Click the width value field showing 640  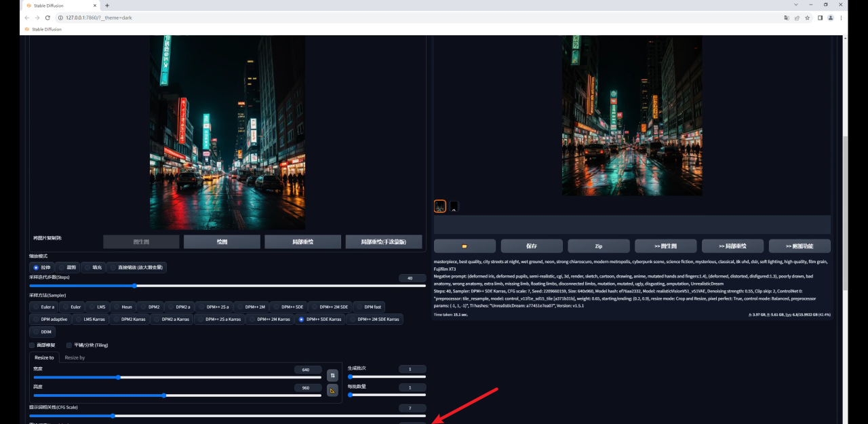pos(308,370)
